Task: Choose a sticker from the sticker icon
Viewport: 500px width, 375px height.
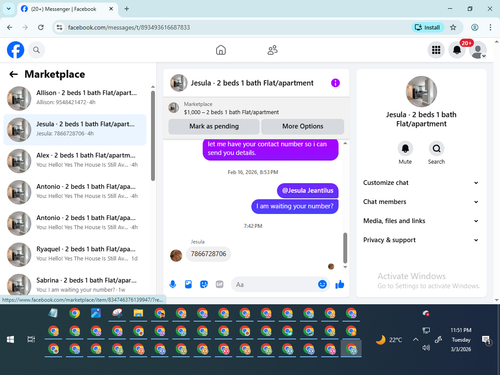Action: pyautogui.click(x=204, y=284)
